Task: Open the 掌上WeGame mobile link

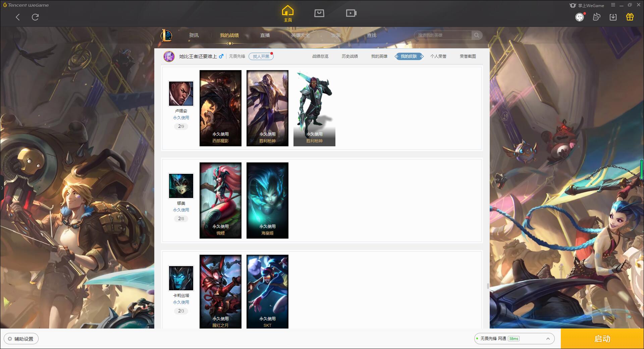Action: (x=587, y=5)
